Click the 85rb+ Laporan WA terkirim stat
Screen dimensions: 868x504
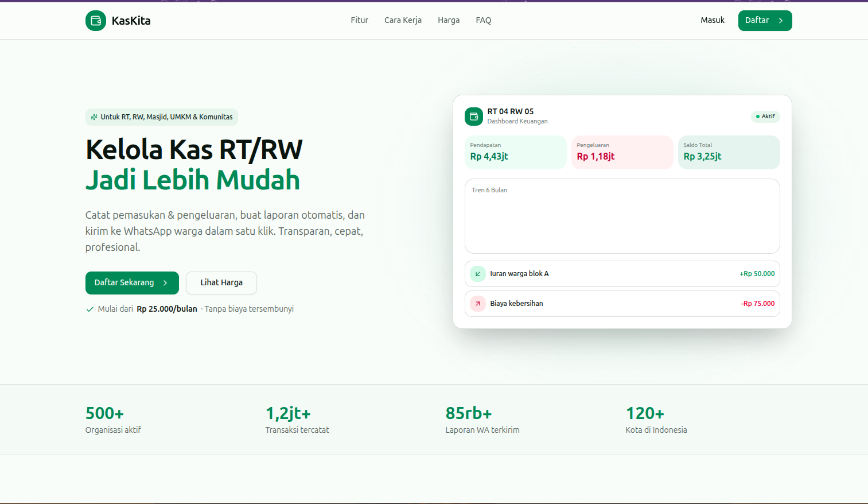(x=482, y=420)
